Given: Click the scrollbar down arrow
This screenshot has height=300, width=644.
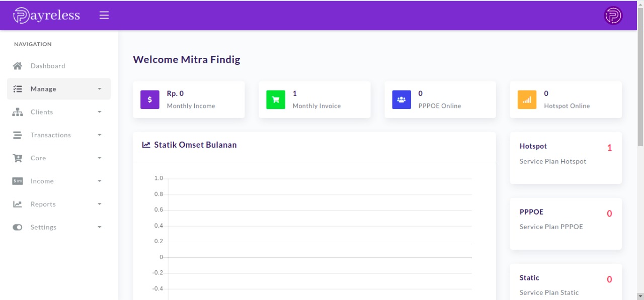Looking at the screenshot, I should 640,296.
